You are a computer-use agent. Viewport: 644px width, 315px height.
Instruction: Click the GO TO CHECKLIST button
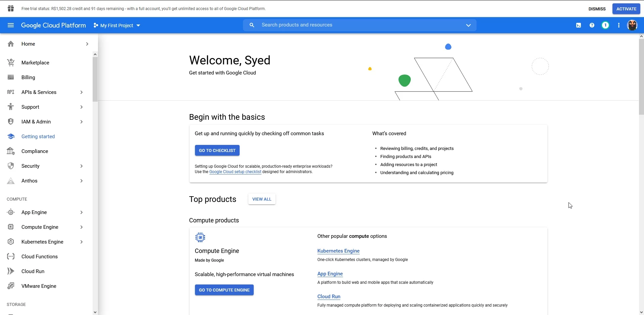[217, 150]
